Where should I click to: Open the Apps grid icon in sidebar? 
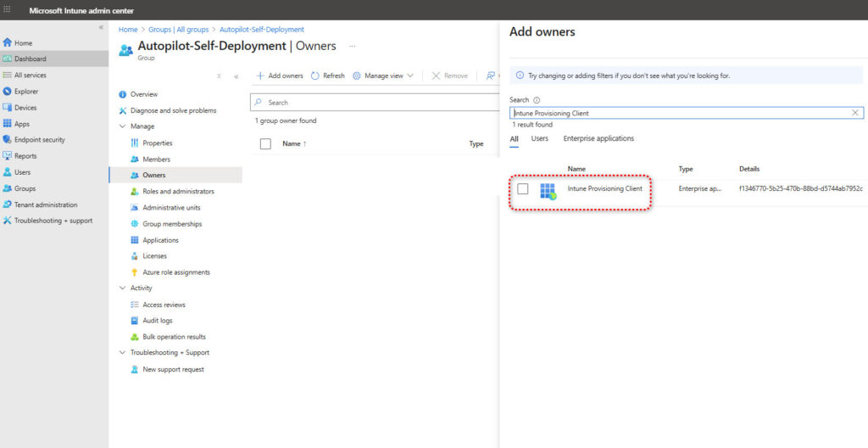8,124
